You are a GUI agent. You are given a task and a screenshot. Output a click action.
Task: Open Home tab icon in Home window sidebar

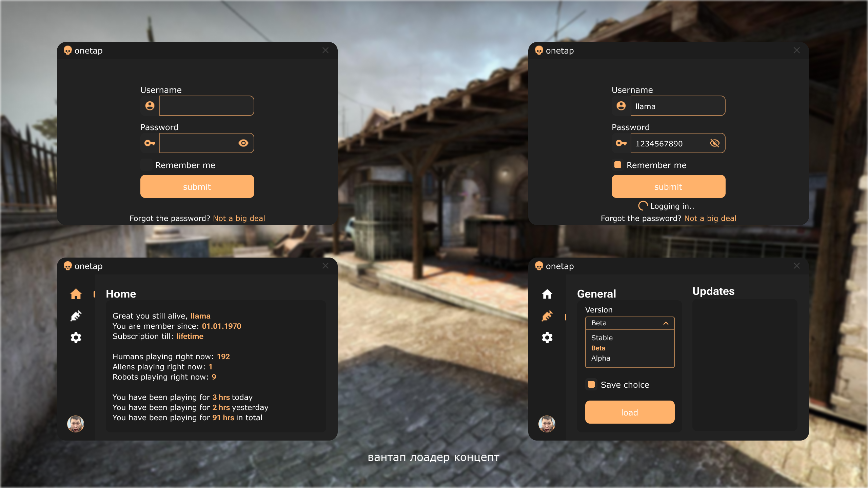pos(76,294)
